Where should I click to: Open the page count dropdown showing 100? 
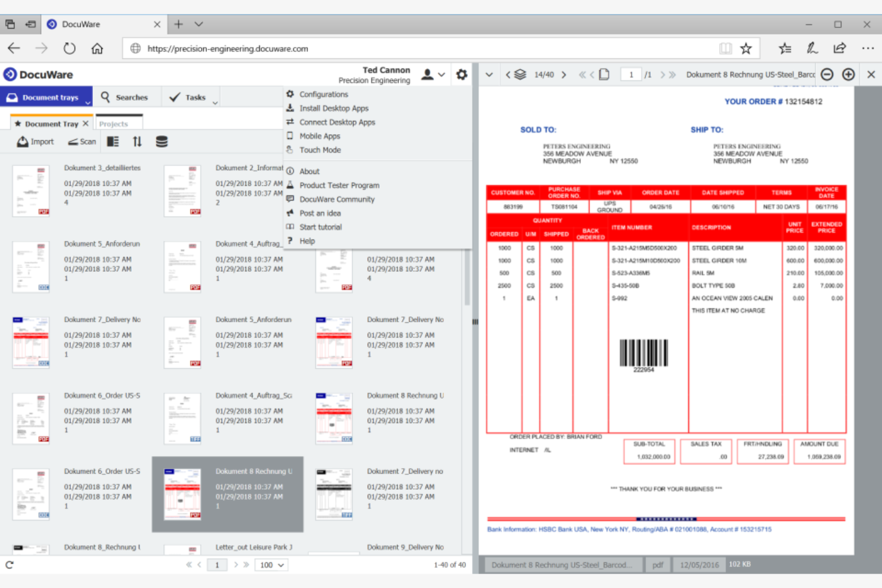[x=271, y=565]
